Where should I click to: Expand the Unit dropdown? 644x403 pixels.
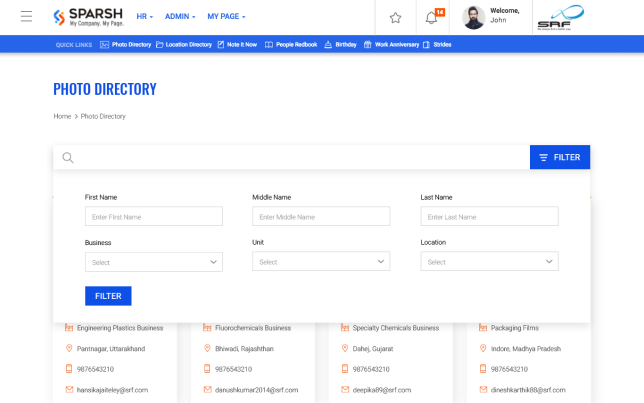321,262
